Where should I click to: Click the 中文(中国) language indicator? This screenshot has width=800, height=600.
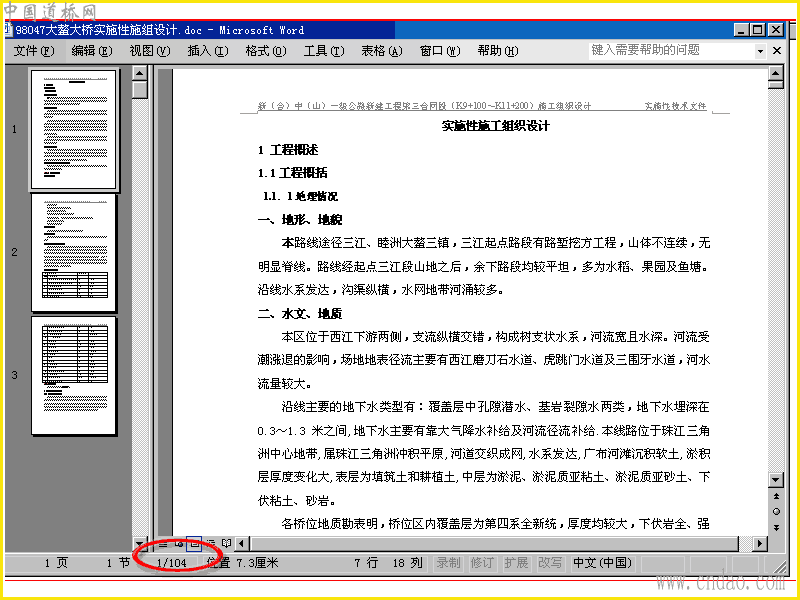[x=603, y=563]
